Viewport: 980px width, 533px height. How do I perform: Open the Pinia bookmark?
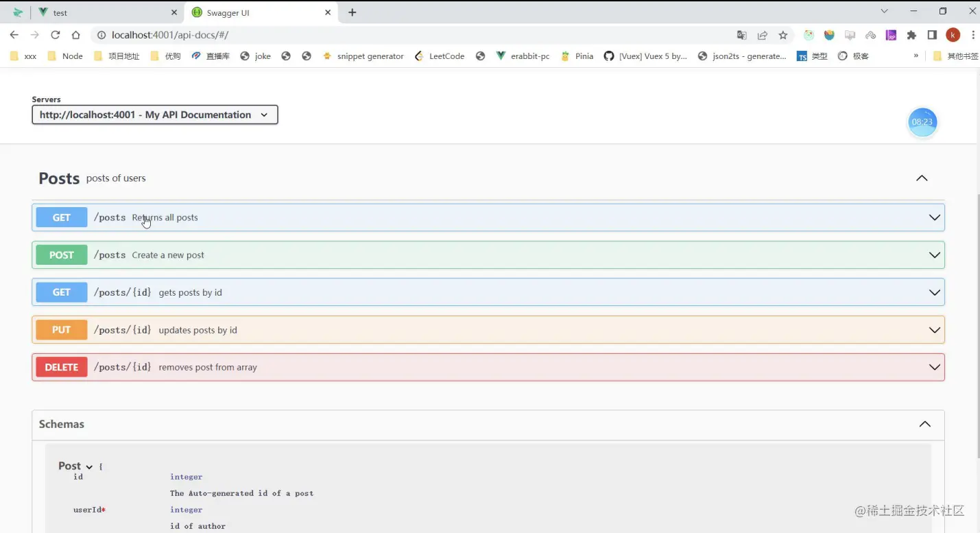(x=577, y=56)
